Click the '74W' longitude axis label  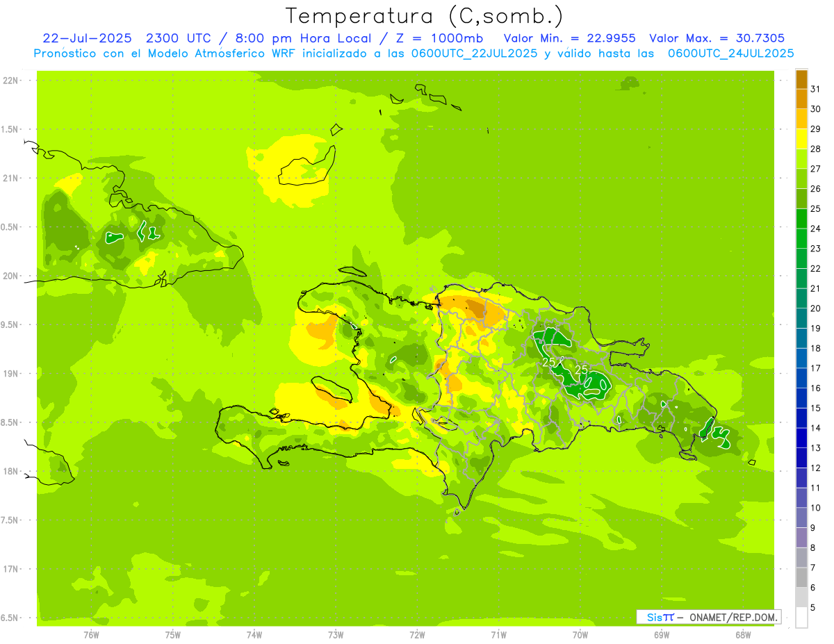pyautogui.click(x=254, y=634)
